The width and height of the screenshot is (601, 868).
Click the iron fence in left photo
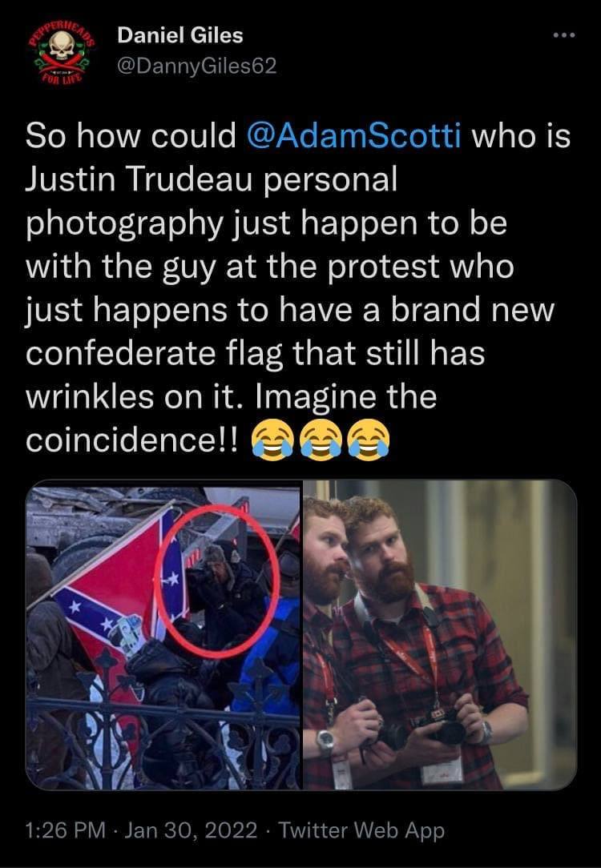coord(163,736)
